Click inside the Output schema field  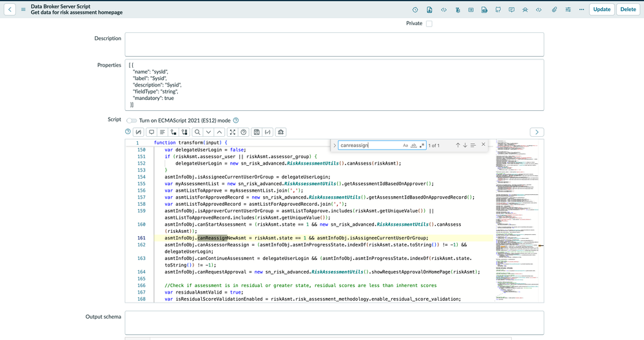pos(335,323)
